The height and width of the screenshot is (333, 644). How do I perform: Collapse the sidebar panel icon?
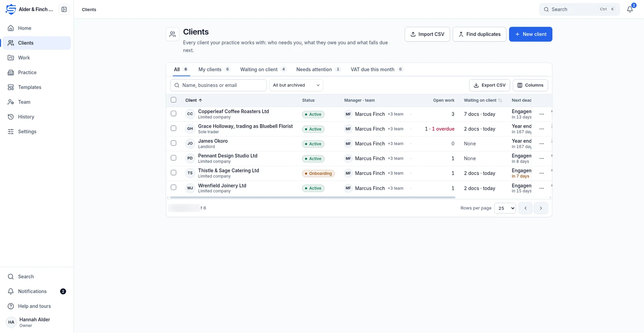point(64,9)
